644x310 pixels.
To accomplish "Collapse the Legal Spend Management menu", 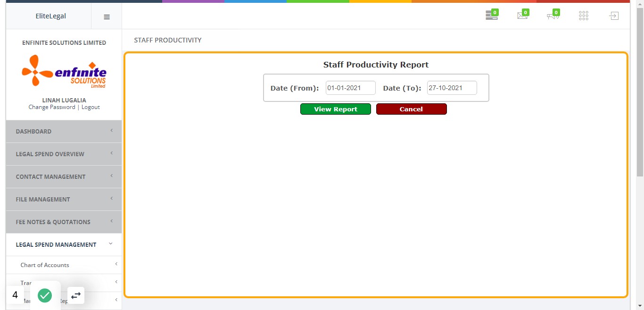I will (x=64, y=244).
